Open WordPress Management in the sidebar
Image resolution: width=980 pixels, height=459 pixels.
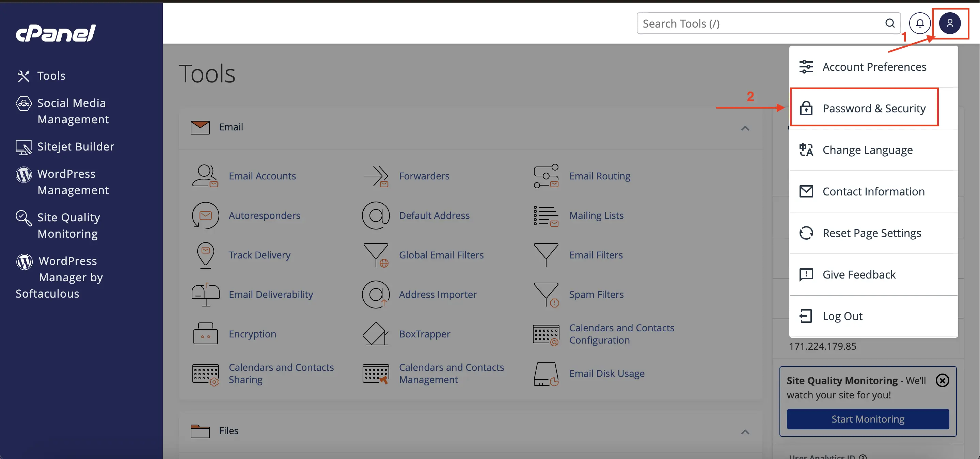[x=63, y=182]
